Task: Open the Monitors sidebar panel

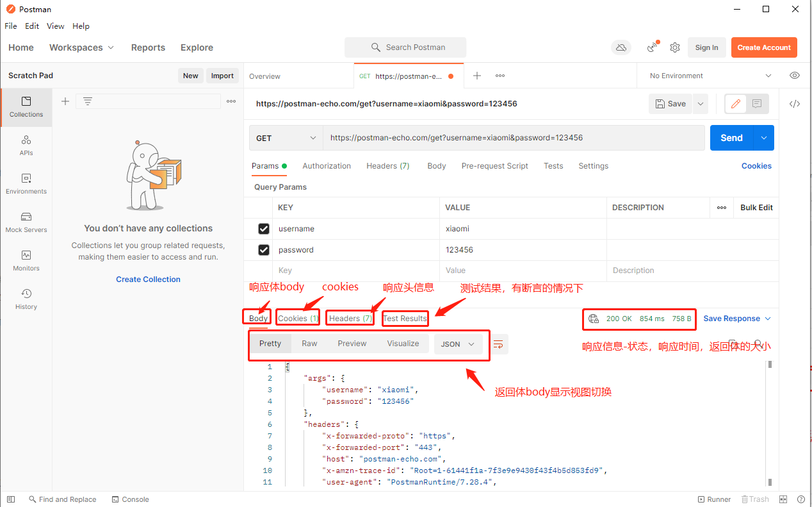Action: 26,261
